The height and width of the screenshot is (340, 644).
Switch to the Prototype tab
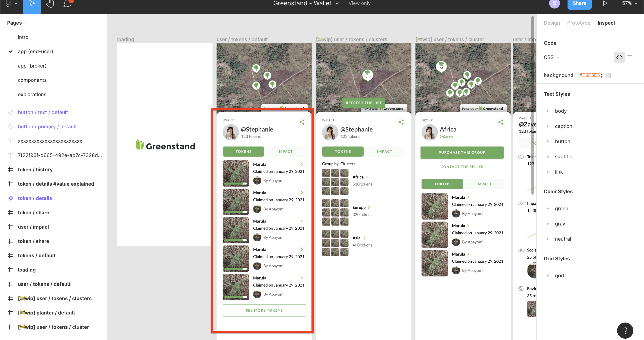[578, 23]
